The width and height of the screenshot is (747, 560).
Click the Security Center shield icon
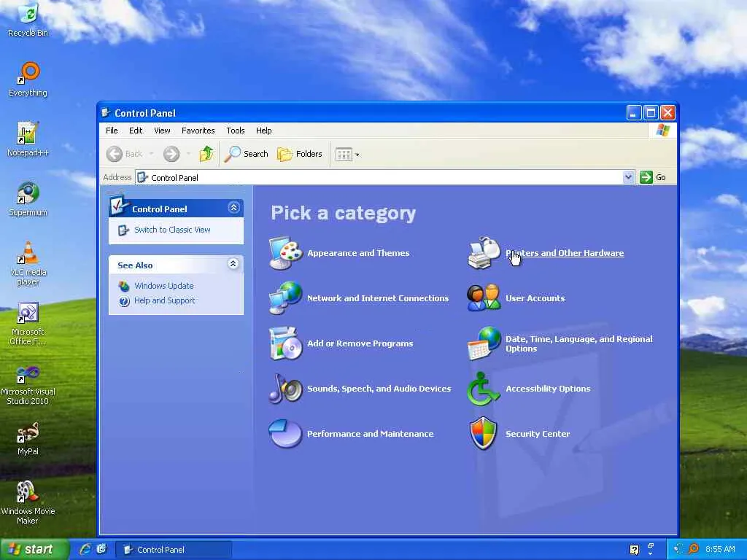tap(484, 434)
